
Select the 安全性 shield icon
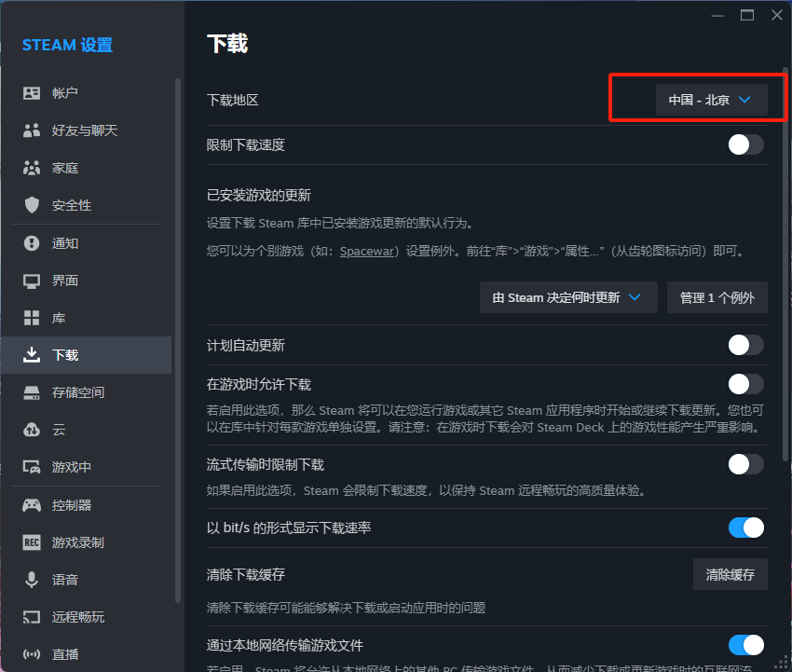[32, 205]
